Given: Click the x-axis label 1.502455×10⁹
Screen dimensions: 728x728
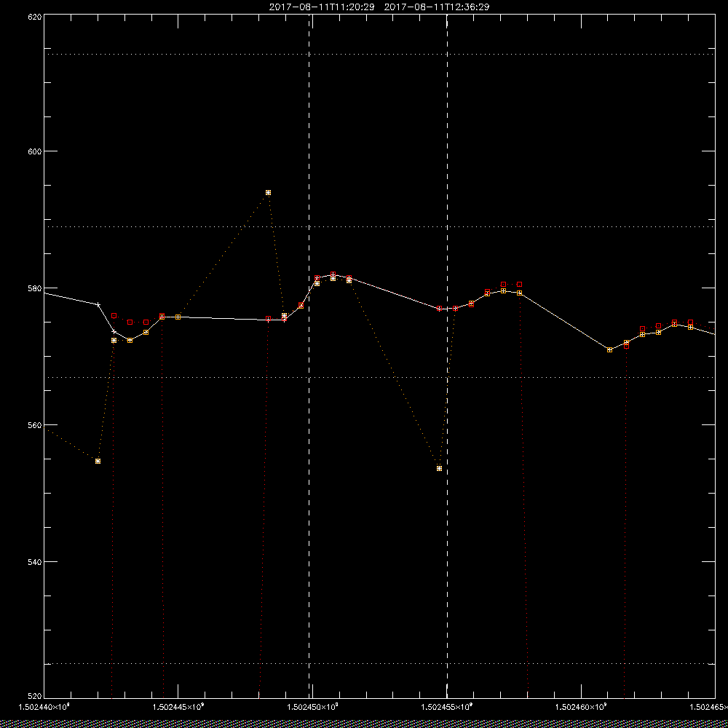Looking at the screenshot, I should click(447, 707).
